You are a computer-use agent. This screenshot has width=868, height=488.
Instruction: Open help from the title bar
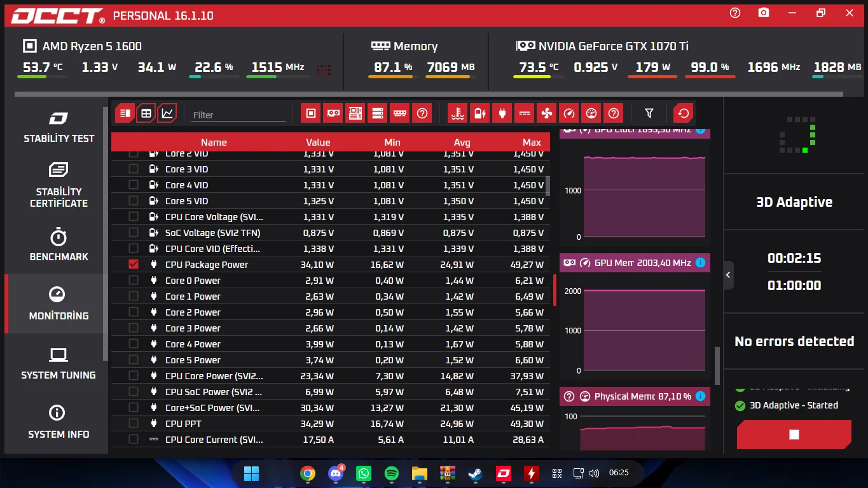(x=735, y=13)
